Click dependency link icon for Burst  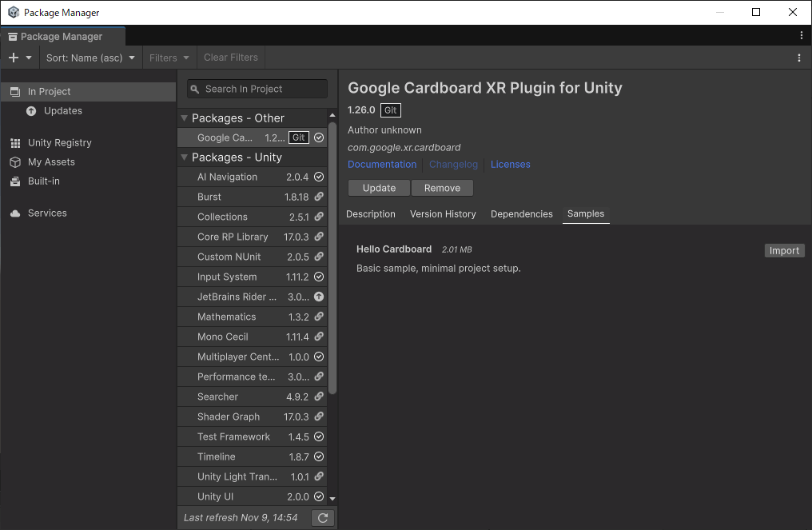[x=319, y=197]
